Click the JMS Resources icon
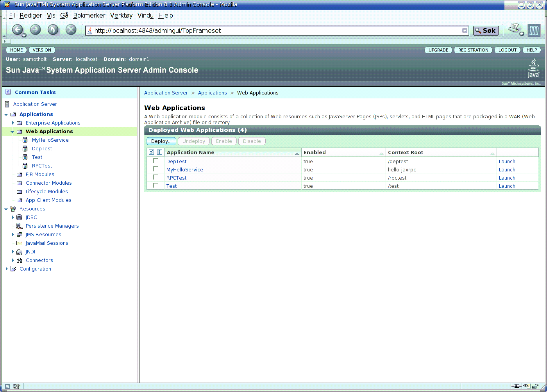547x392 pixels. pos(20,235)
